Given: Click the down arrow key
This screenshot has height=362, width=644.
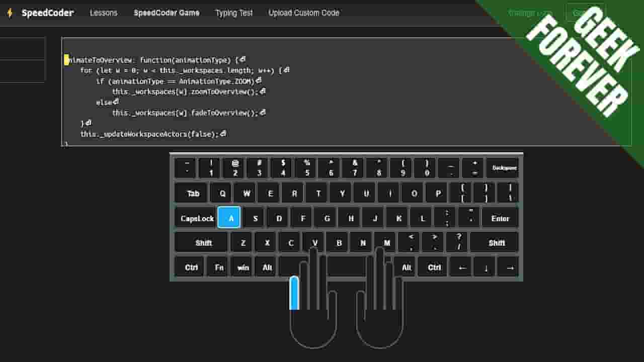Looking at the screenshot, I should click(x=485, y=267).
